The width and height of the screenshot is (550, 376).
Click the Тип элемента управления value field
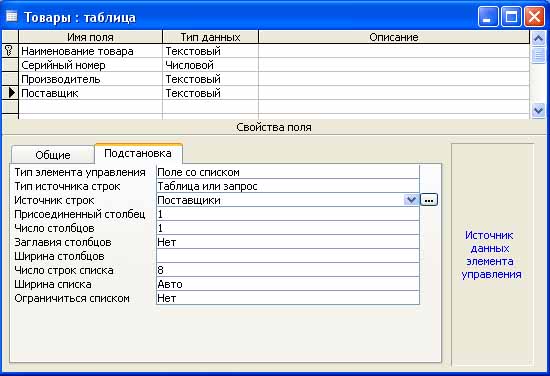(x=288, y=172)
